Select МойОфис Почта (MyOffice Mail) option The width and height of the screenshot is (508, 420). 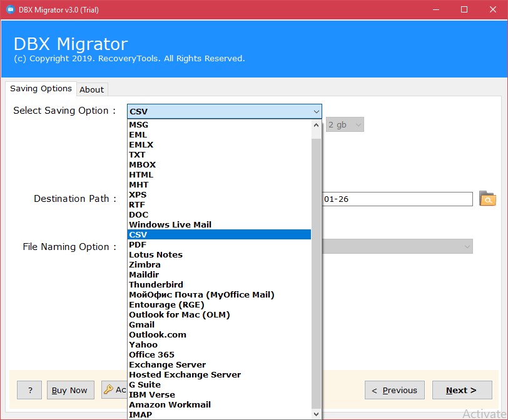(x=220, y=295)
